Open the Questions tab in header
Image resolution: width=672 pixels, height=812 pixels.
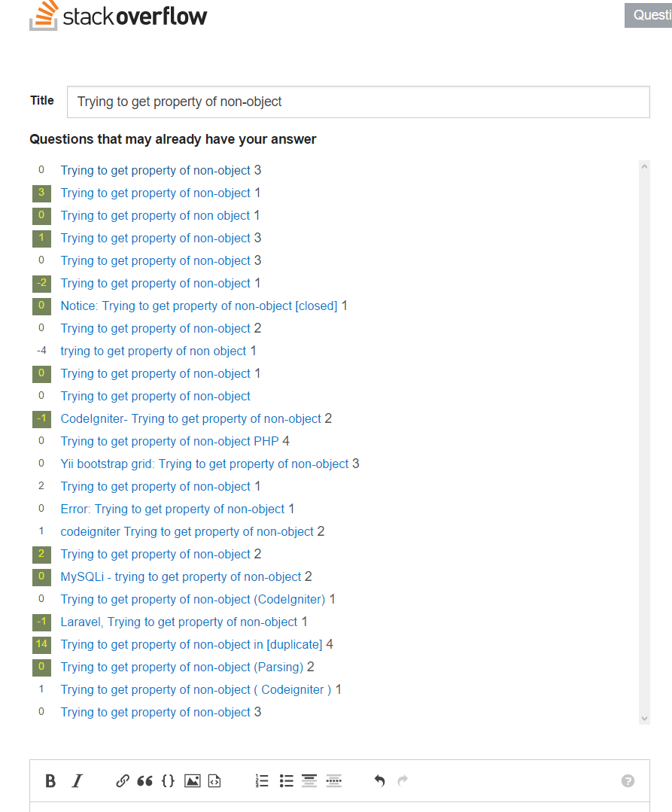click(648, 15)
